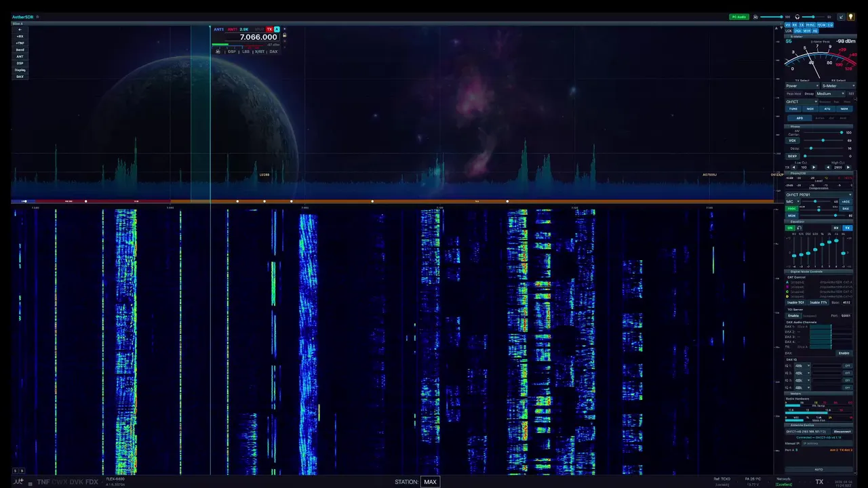Open the Band selector in left sidebar
Viewport: 868px width, 488px height.
[20, 50]
